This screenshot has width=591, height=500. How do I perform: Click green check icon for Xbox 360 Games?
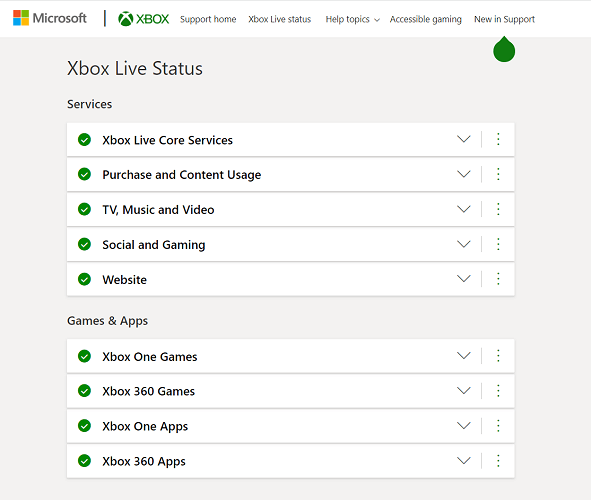click(84, 391)
